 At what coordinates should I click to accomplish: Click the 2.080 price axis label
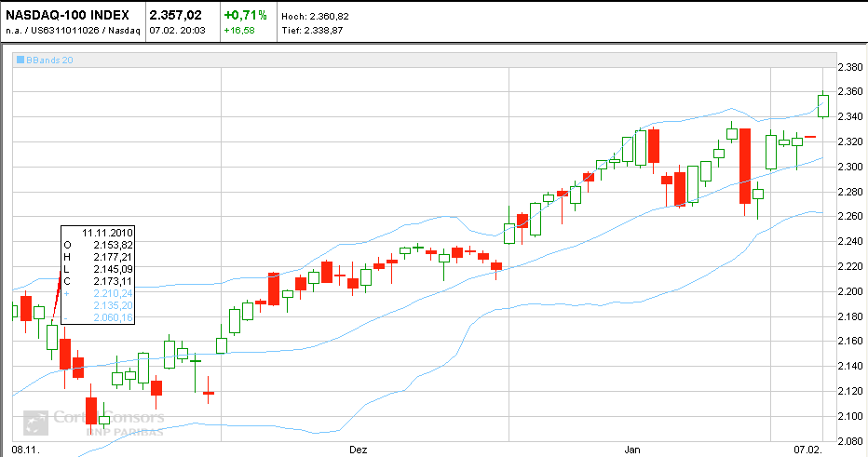850,441
